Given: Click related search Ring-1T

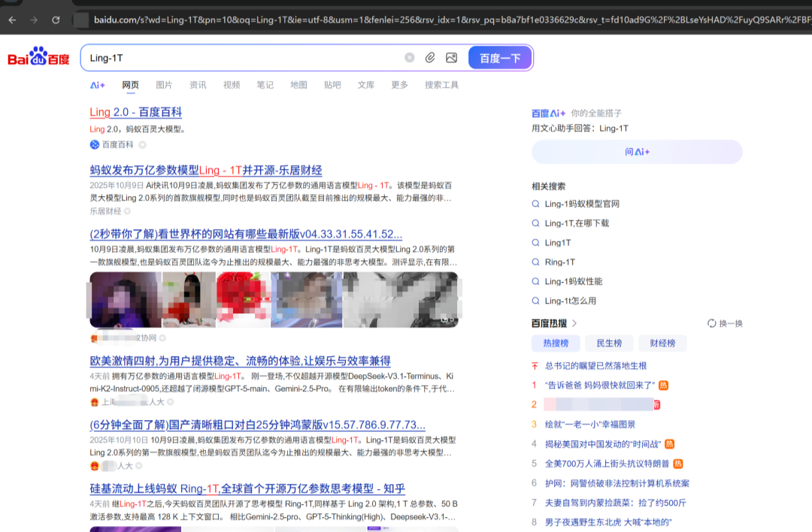Looking at the screenshot, I should point(560,261).
